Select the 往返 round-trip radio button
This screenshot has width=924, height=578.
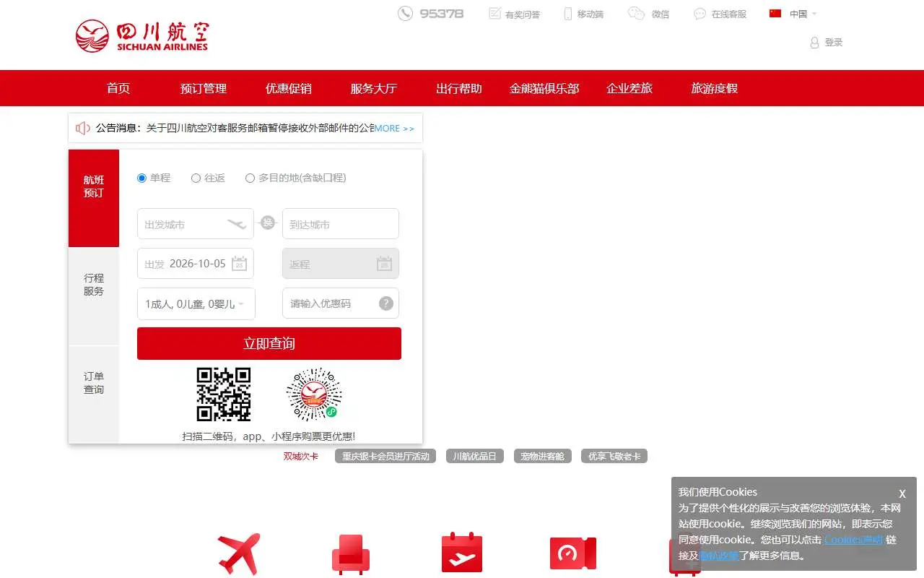[x=196, y=178]
